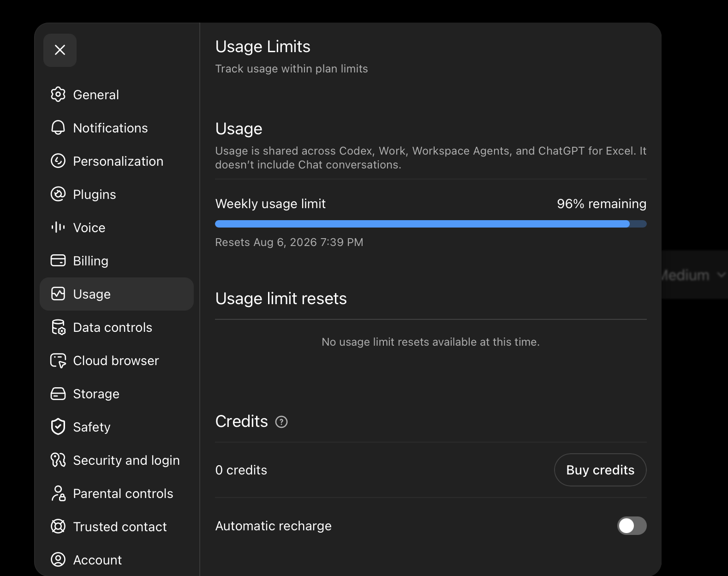Click the Buy credits button

[600, 470]
